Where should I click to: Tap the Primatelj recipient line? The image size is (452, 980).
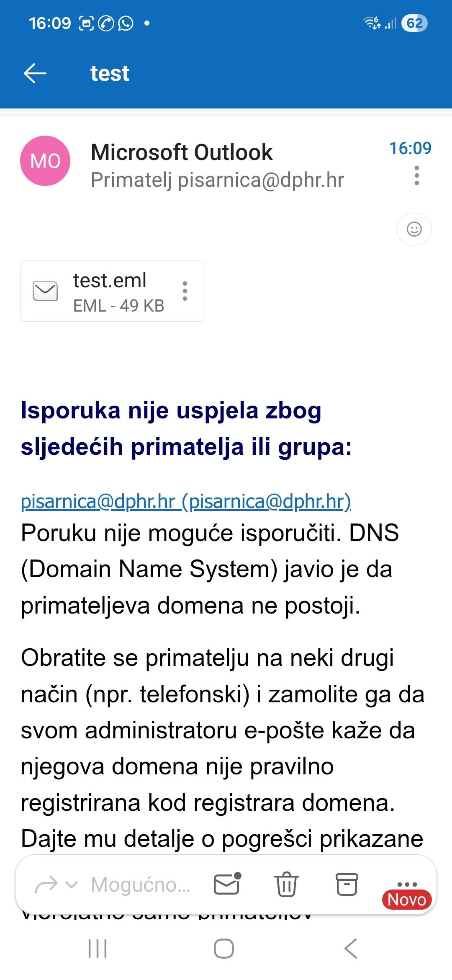[x=217, y=180]
